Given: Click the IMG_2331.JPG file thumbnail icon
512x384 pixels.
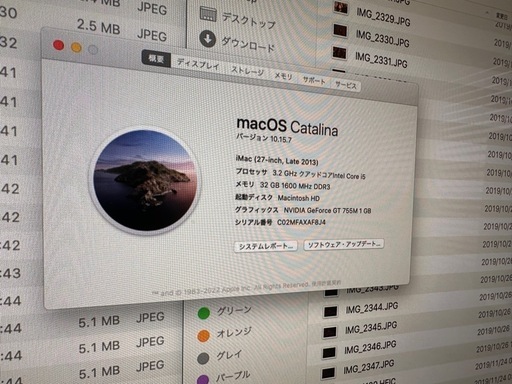Looking at the screenshot, I should 339,53.
